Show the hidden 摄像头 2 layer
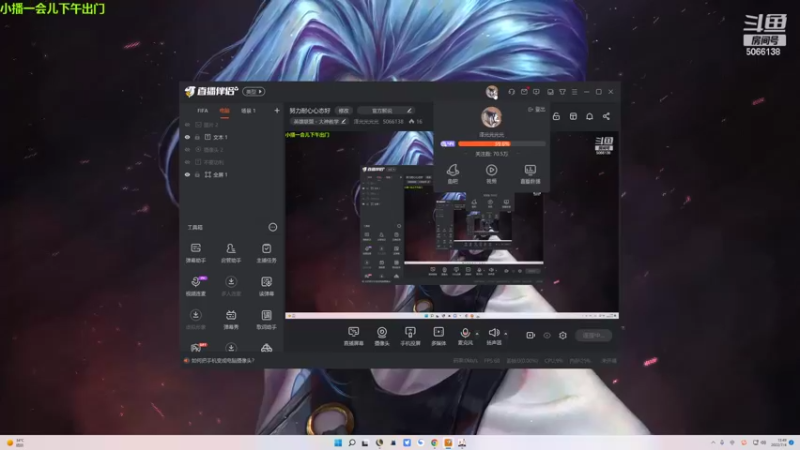This screenshot has height=450, width=800. (187, 149)
